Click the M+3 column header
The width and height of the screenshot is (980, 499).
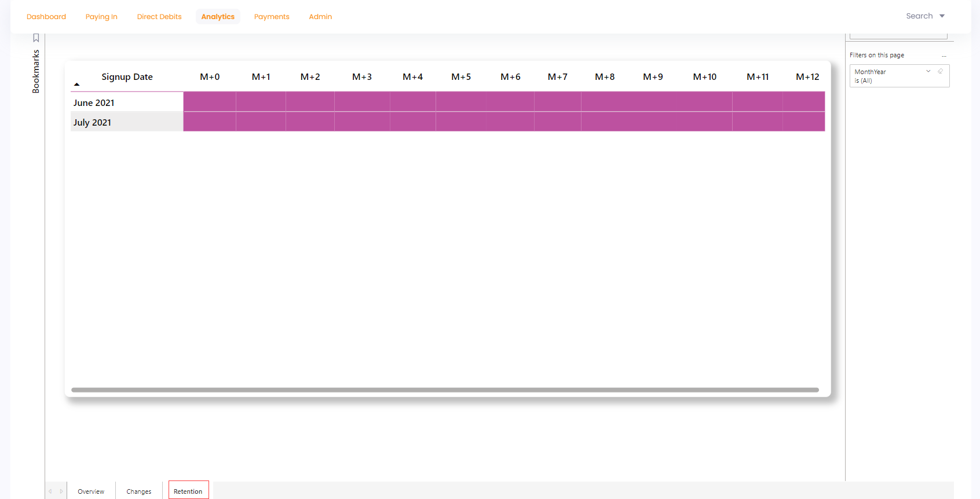coord(362,77)
